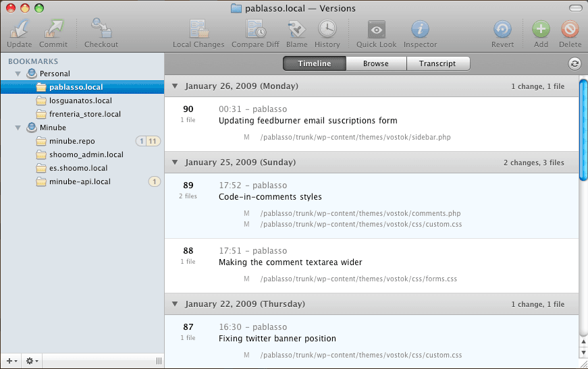Select revision 89 entry
Image resolution: width=588 pixels, height=369 pixels.
tap(371, 206)
